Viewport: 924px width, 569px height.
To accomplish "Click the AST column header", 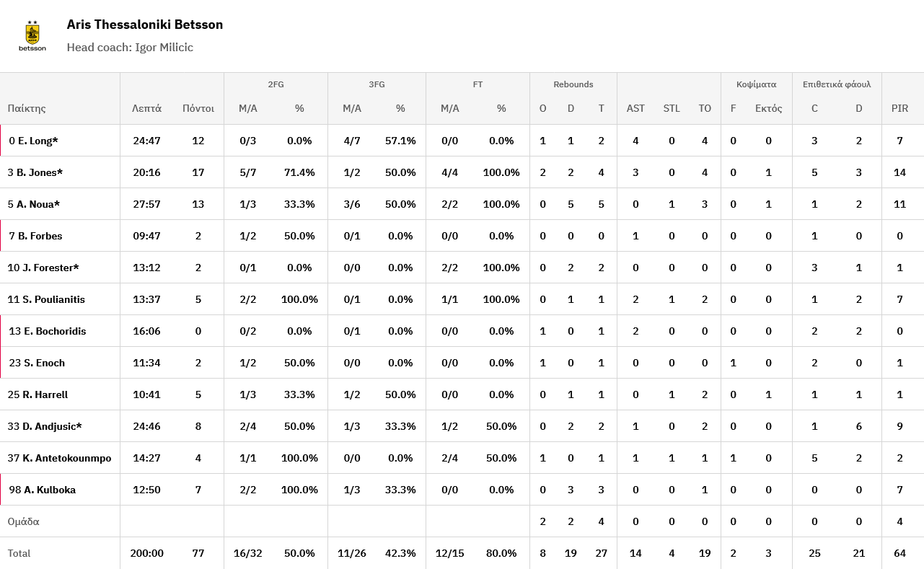I will [635, 108].
